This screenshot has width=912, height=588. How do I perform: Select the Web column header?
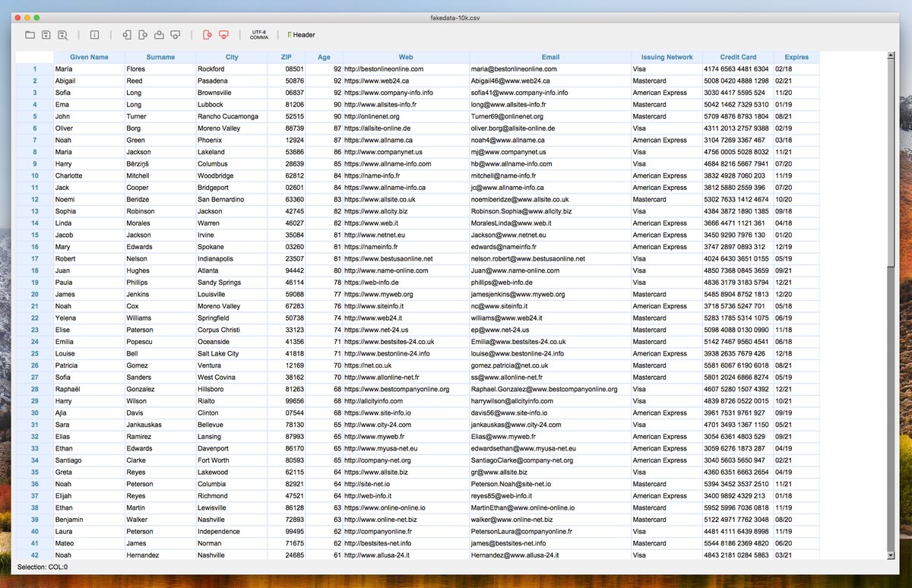pos(406,57)
